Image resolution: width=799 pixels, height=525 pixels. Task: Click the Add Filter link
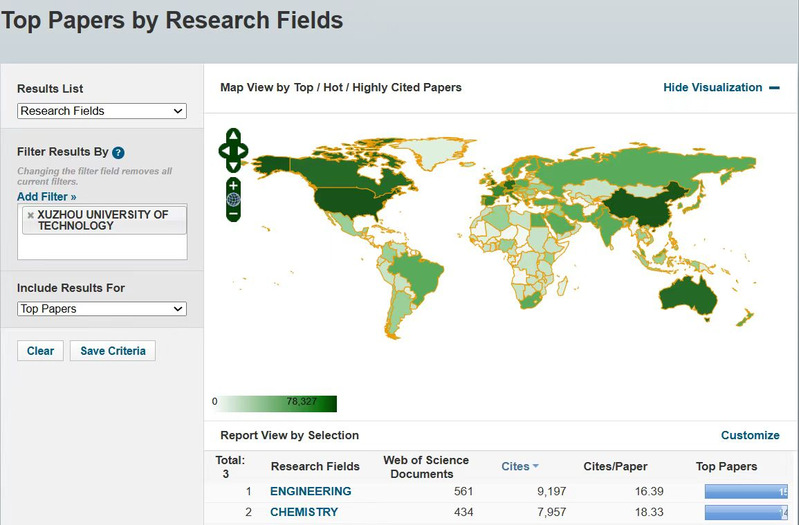tap(46, 197)
